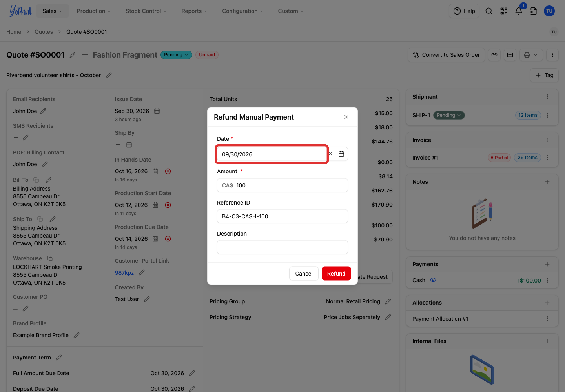Add a Tag to the quote
Viewport: 565px width, 392px height.
pyautogui.click(x=544, y=75)
